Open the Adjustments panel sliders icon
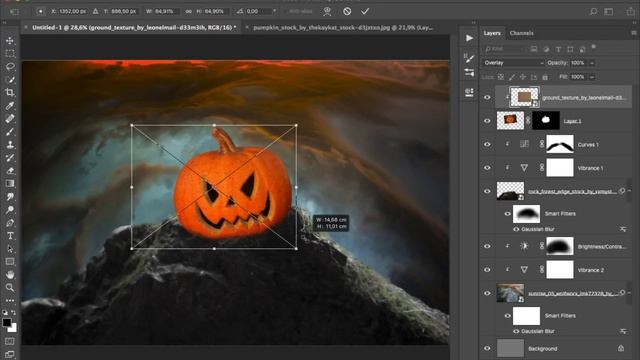Screen dimensions: 640x360 click(469, 73)
